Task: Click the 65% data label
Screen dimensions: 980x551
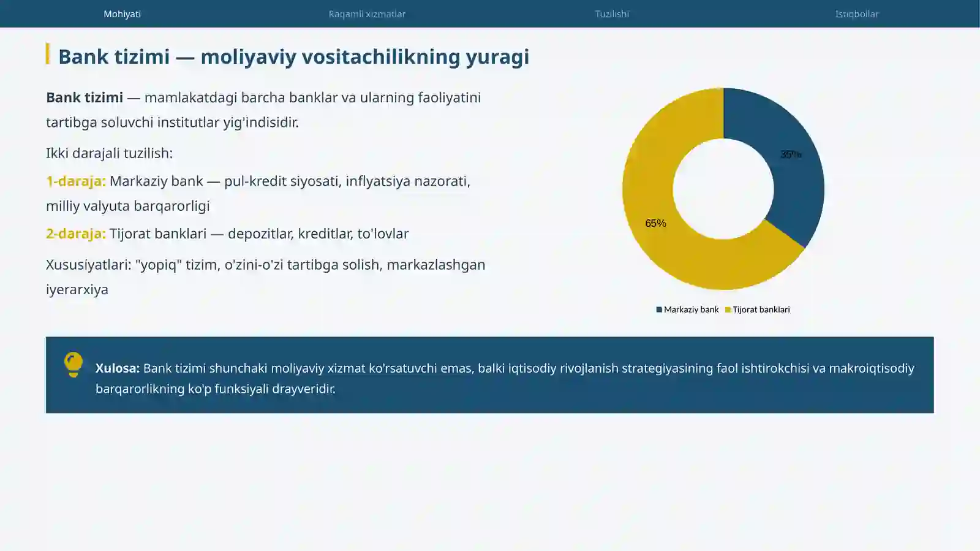Action: click(x=655, y=223)
